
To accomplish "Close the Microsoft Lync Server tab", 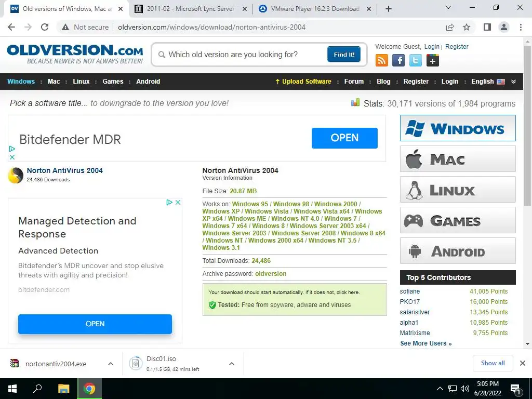I will [x=245, y=9].
